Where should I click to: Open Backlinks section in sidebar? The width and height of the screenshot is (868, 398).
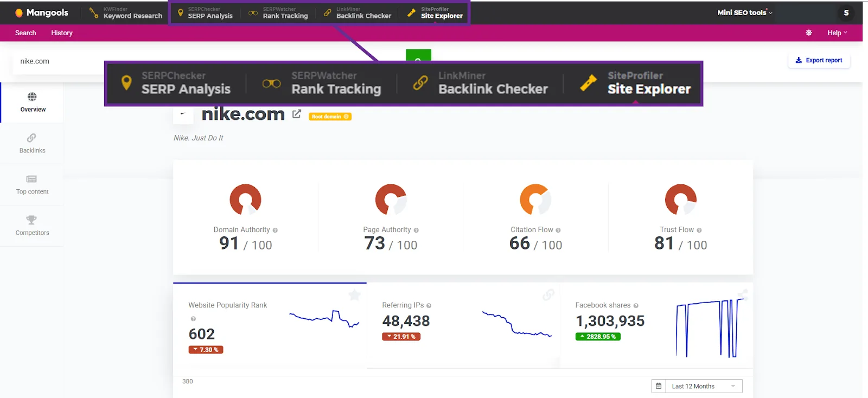coord(33,144)
